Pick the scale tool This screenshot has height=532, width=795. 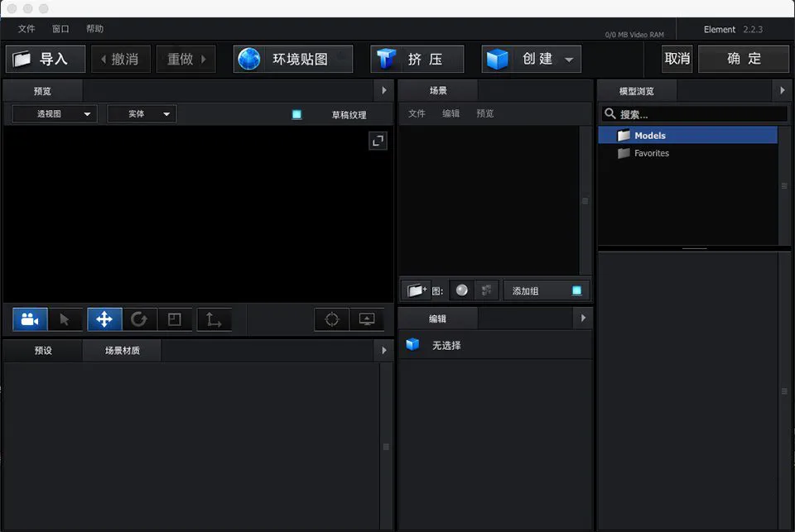[175, 319]
